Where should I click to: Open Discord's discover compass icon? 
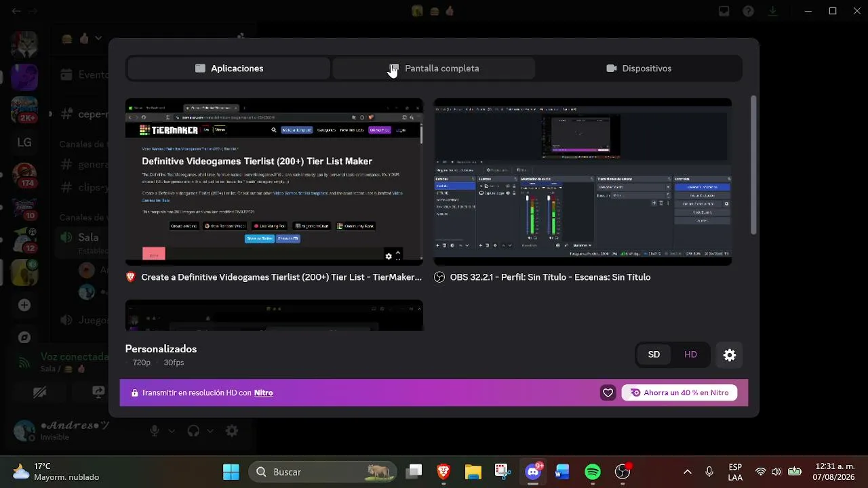(x=24, y=338)
